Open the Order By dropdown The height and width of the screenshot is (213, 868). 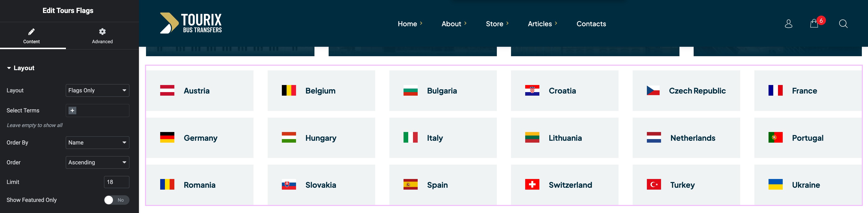97,143
